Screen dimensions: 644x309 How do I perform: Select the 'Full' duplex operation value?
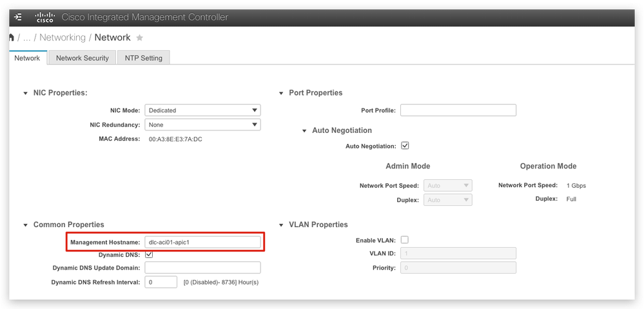click(x=571, y=199)
